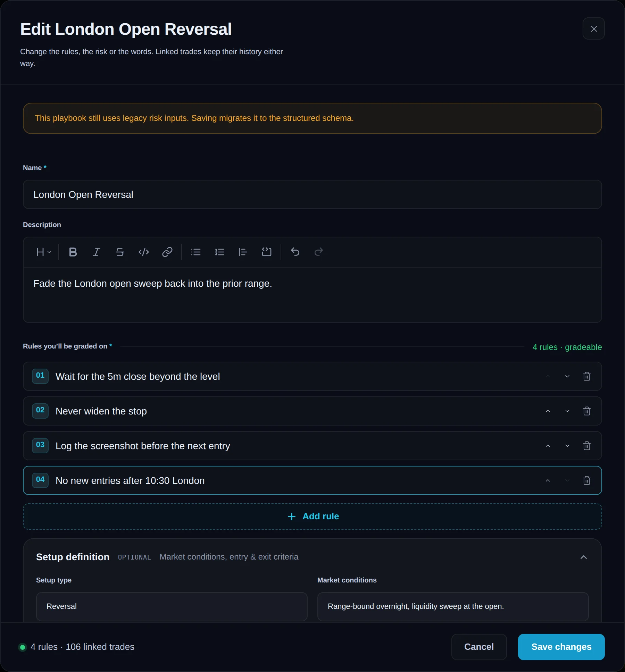Undo the last description edit
This screenshot has width=625, height=672.
pyautogui.click(x=295, y=252)
